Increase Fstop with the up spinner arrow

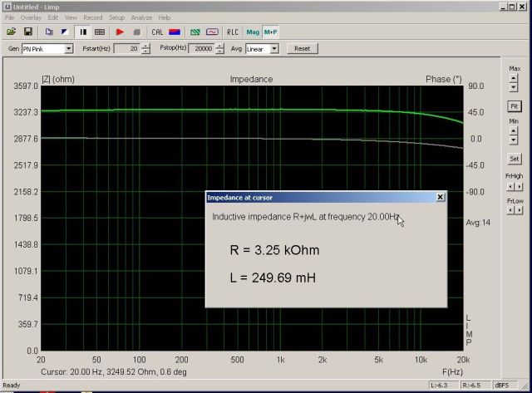[219, 47]
